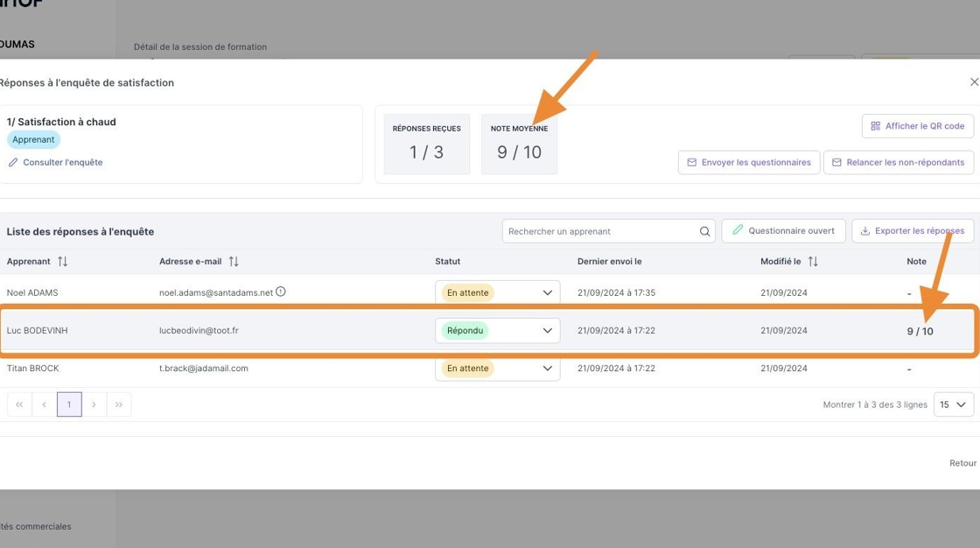Viewport: 980px width, 548px height.
Task: Click the Titan BROCK learner name
Action: (32, 369)
